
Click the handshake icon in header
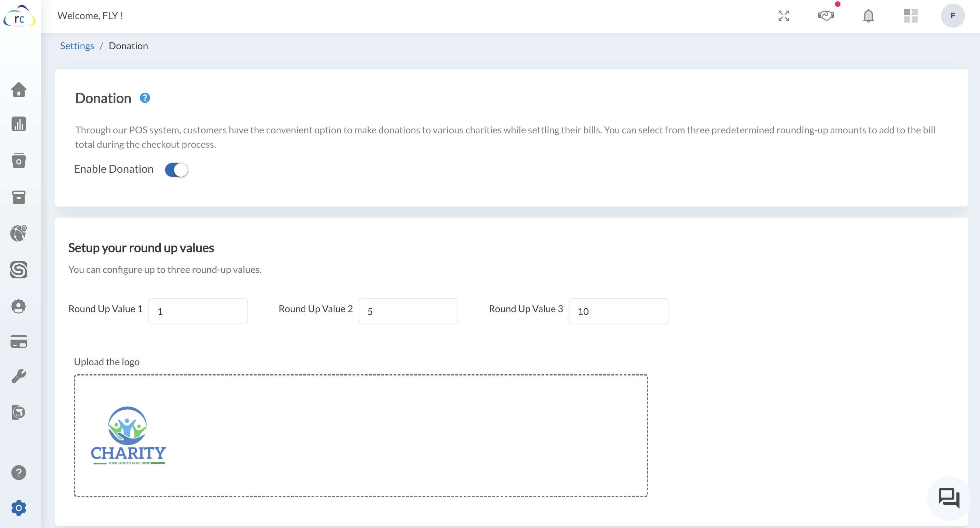pyautogui.click(x=826, y=16)
